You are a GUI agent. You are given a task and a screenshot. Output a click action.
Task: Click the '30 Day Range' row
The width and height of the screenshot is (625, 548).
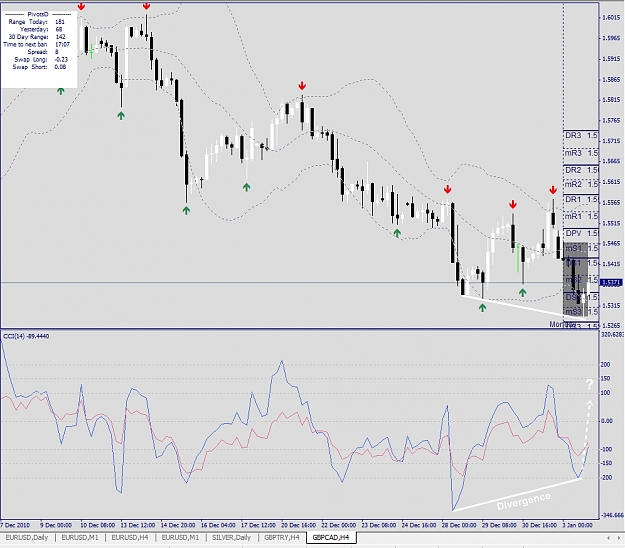[x=37, y=37]
